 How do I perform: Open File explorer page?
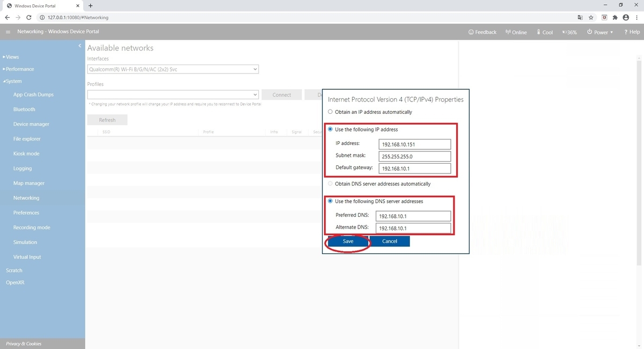tap(27, 139)
